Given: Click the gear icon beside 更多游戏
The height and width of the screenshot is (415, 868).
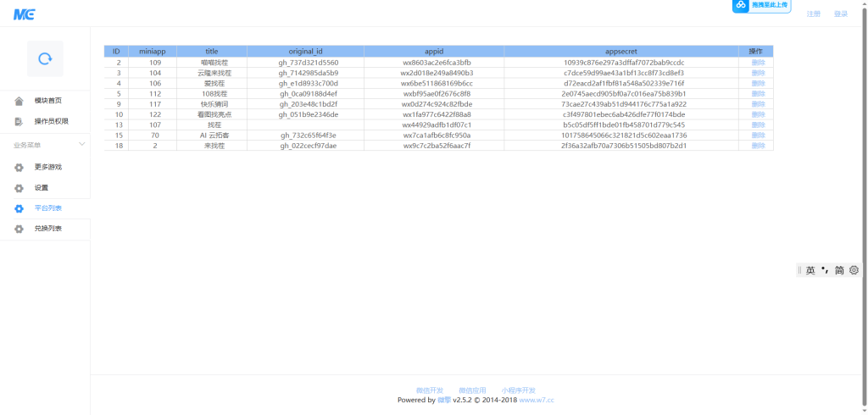Looking at the screenshot, I should click(19, 167).
